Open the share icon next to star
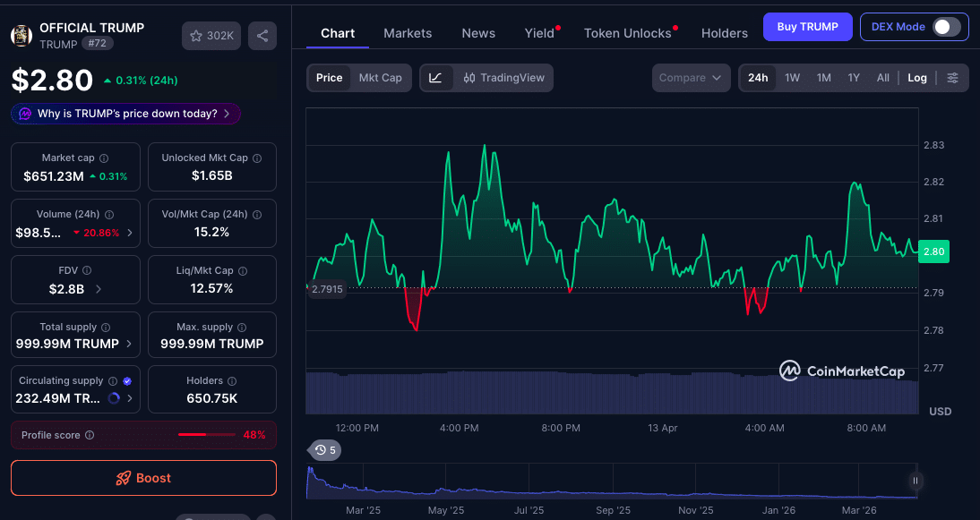 click(x=261, y=36)
